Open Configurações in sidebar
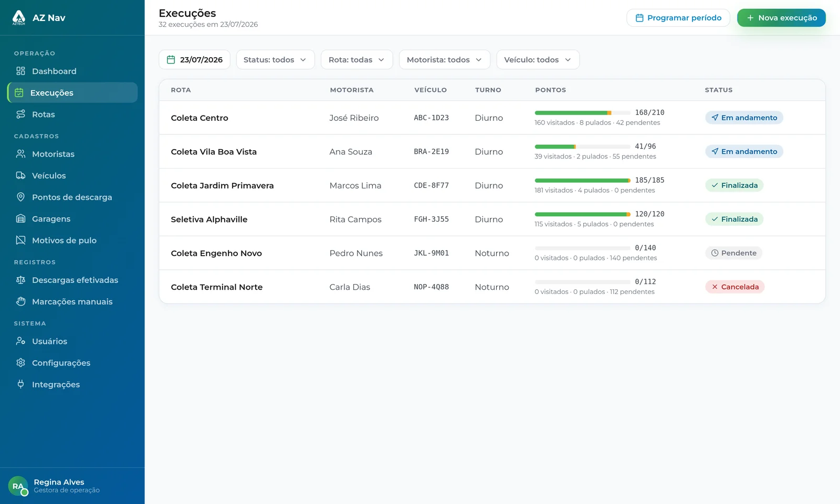Screen dimensions: 840x504 (x=72, y=362)
